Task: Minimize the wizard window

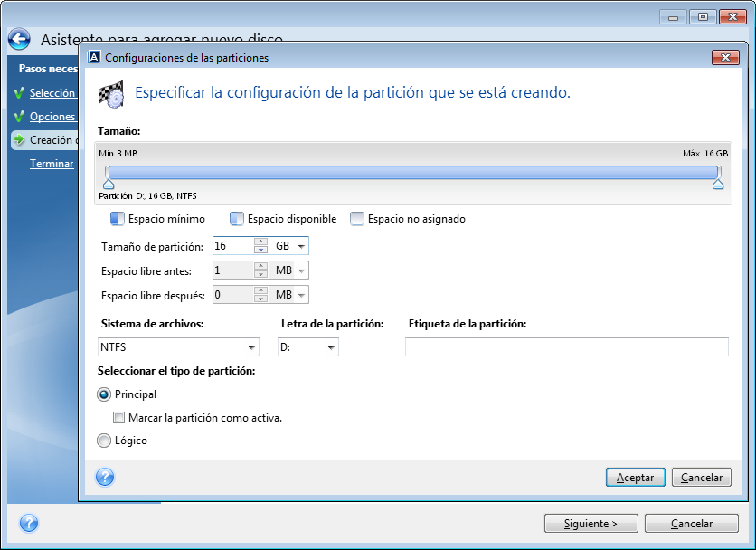Action: pyautogui.click(x=673, y=17)
